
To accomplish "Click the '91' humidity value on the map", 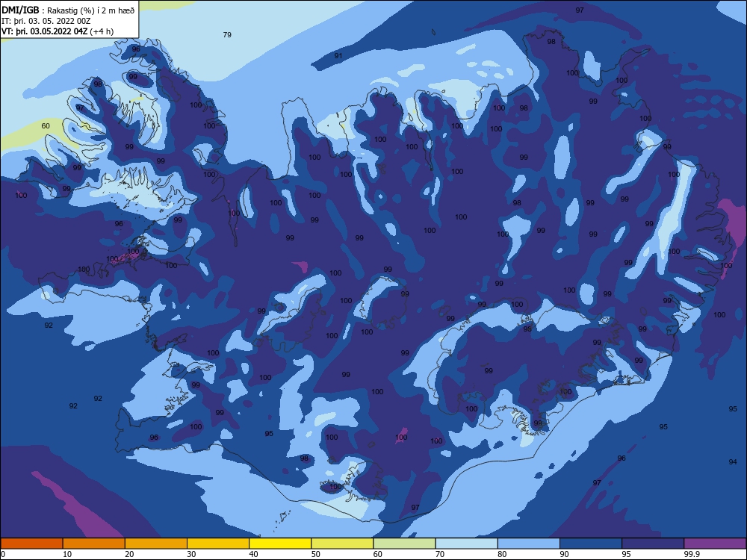I will point(338,56).
